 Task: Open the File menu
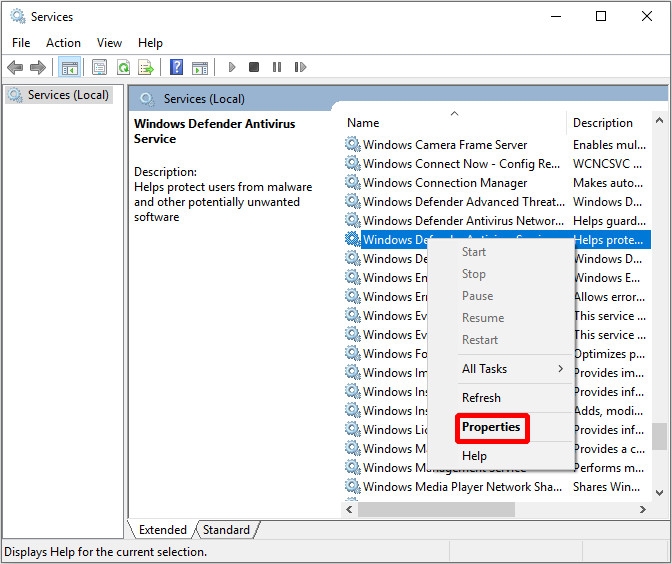[21, 43]
